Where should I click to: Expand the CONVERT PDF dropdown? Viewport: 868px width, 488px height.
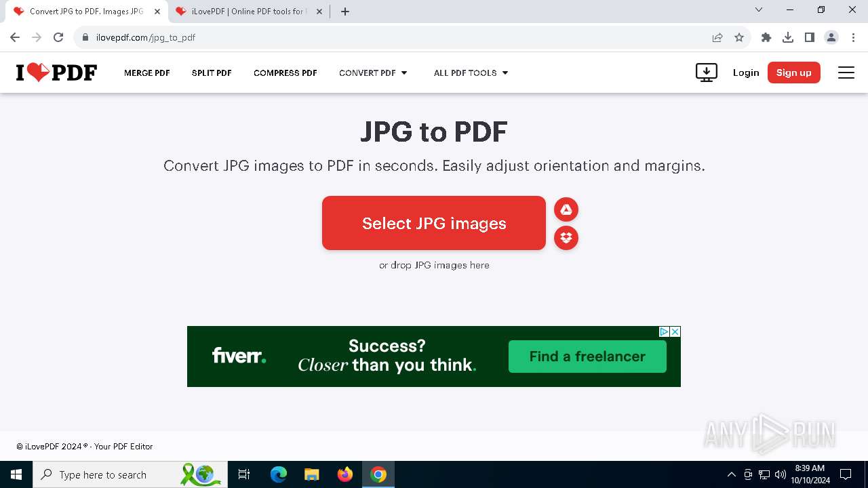coord(373,73)
